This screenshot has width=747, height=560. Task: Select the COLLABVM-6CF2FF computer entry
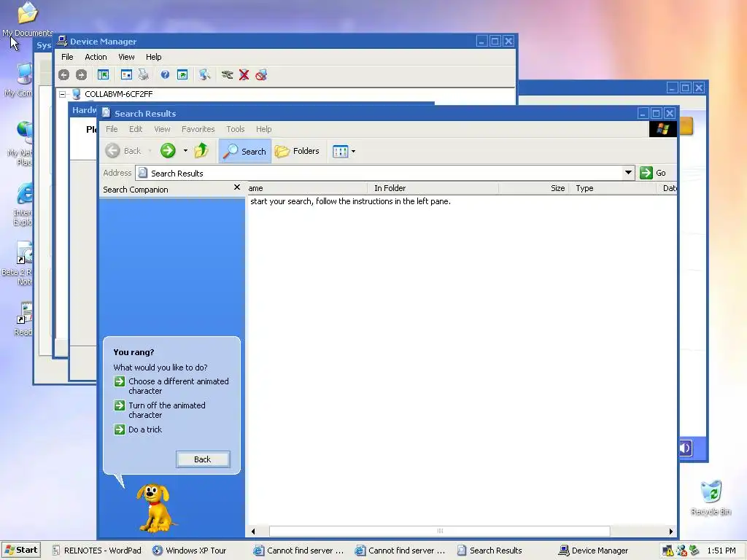click(x=119, y=94)
